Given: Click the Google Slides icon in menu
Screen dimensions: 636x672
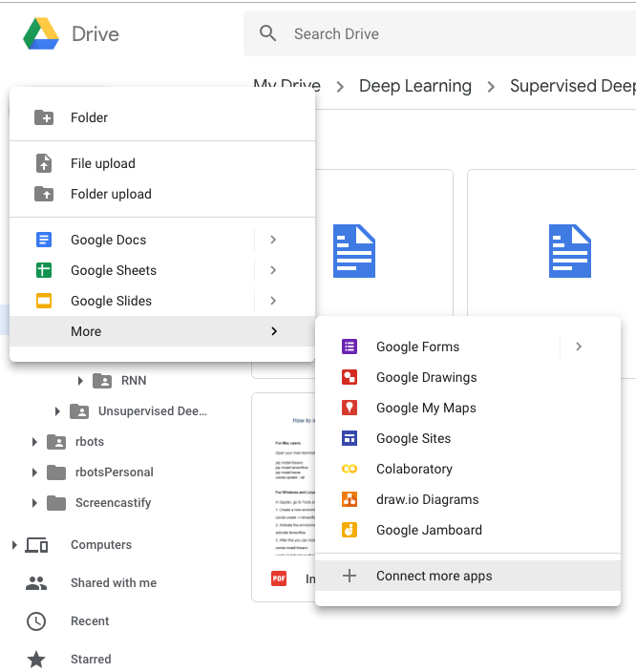Looking at the screenshot, I should (44, 301).
